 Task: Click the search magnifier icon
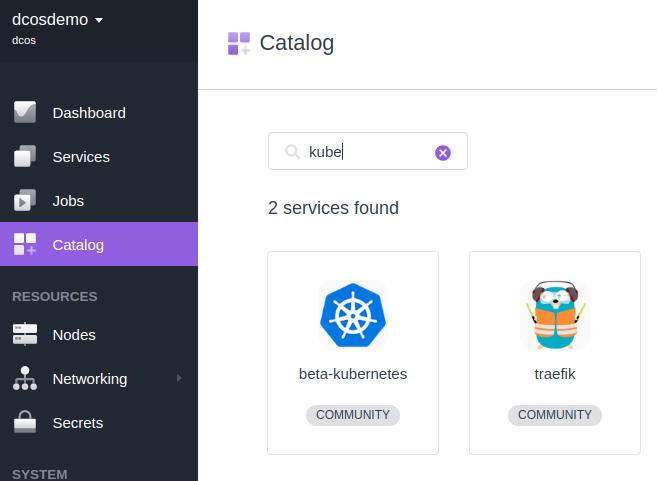[x=292, y=152]
